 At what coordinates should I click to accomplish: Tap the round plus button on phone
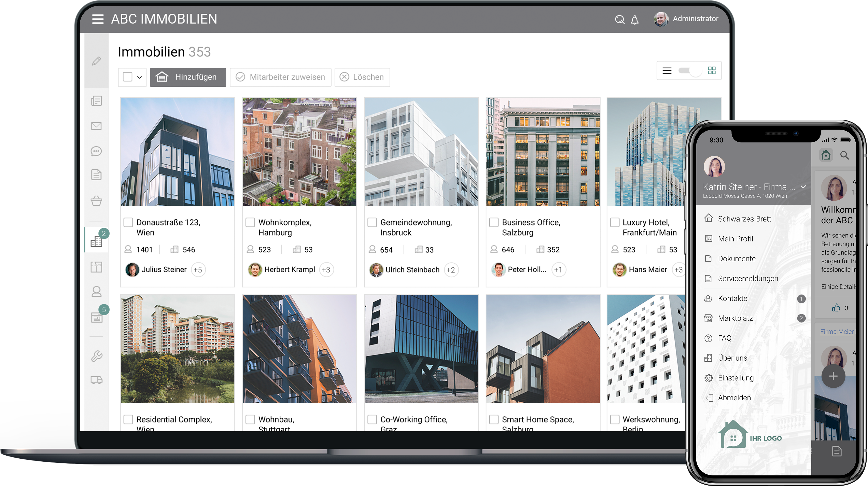tap(833, 376)
